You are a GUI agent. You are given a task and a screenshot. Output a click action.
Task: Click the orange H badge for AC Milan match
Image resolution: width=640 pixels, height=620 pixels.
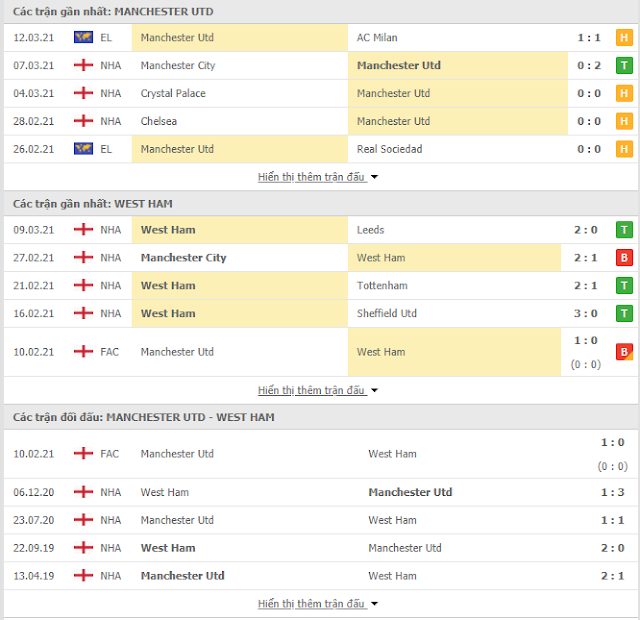(x=624, y=38)
